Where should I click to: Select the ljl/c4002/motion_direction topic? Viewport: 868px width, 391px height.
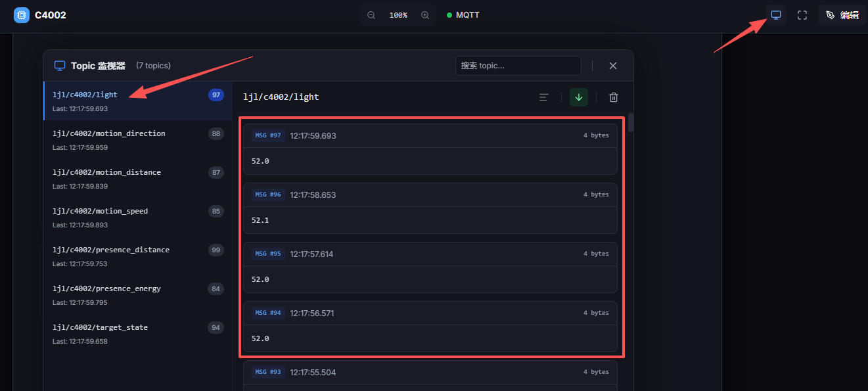[x=138, y=139]
